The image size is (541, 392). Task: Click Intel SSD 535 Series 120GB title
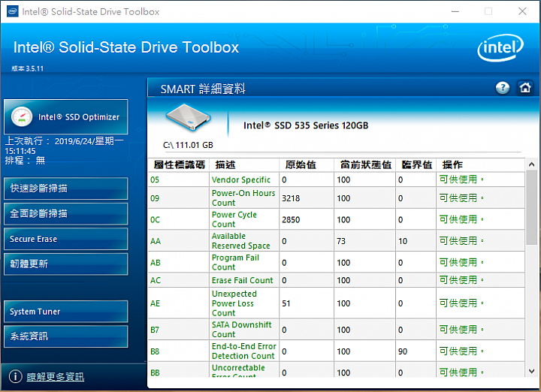point(306,125)
